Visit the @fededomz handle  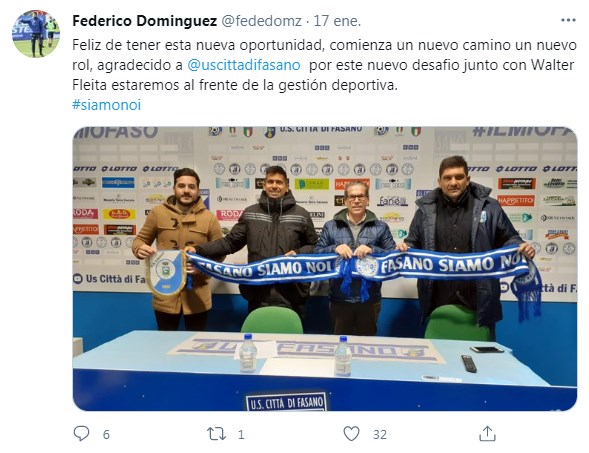coord(261,21)
